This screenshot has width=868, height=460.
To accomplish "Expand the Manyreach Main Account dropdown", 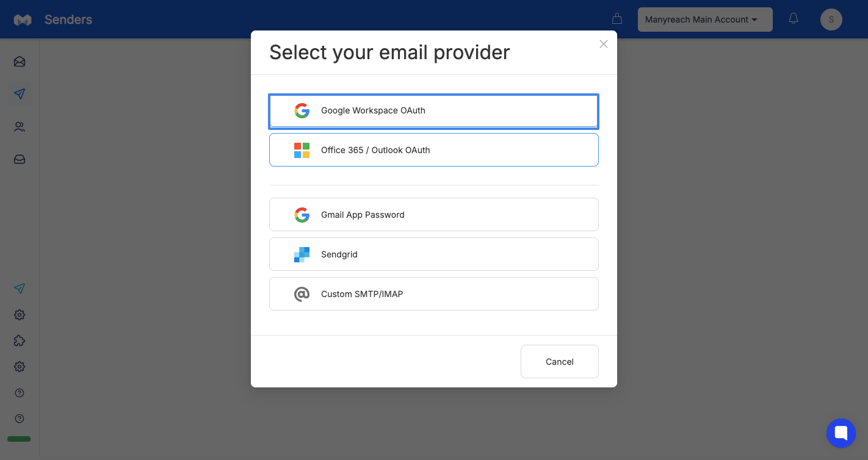I will [x=705, y=20].
